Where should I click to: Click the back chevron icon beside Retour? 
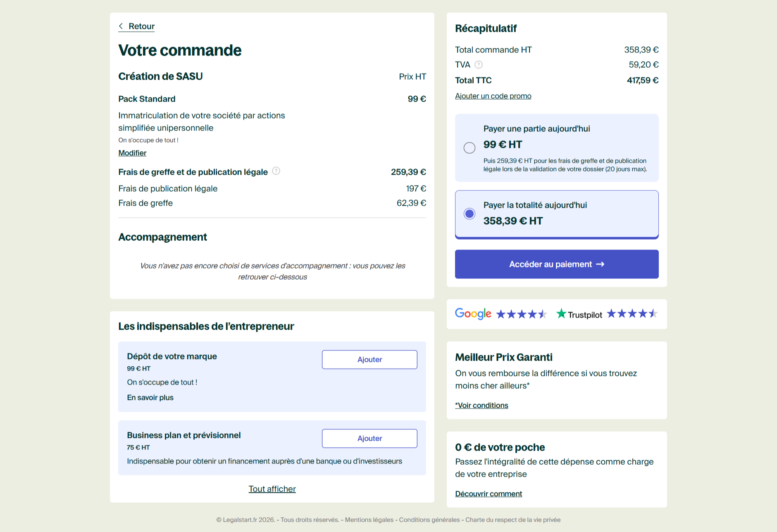121,26
